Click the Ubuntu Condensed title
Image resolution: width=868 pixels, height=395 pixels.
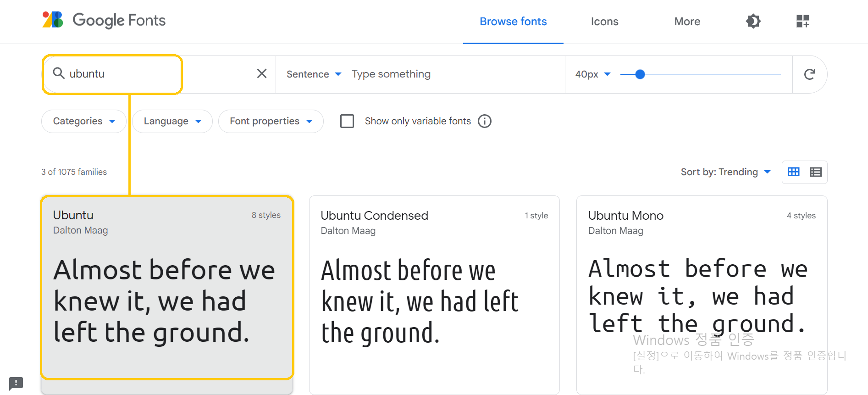click(374, 216)
